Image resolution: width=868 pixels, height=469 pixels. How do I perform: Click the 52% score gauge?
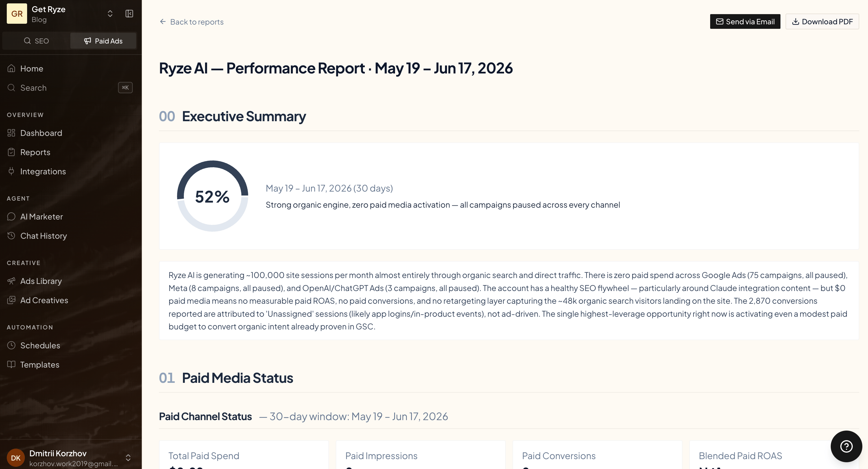213,196
